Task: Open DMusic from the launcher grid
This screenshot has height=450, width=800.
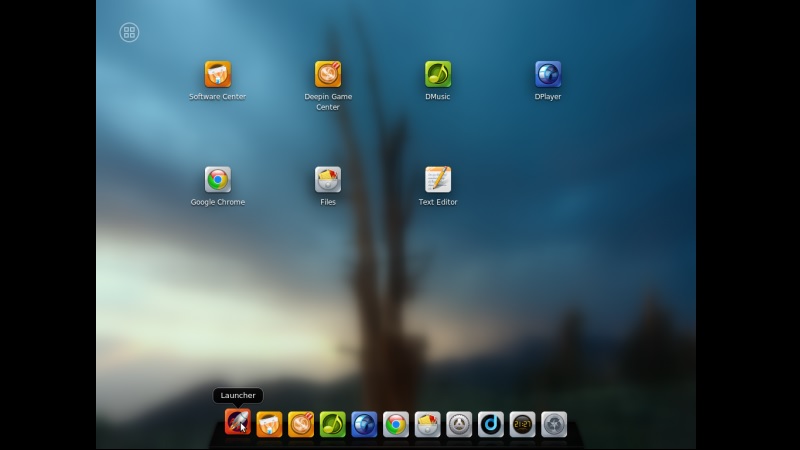Action: pyautogui.click(x=438, y=75)
